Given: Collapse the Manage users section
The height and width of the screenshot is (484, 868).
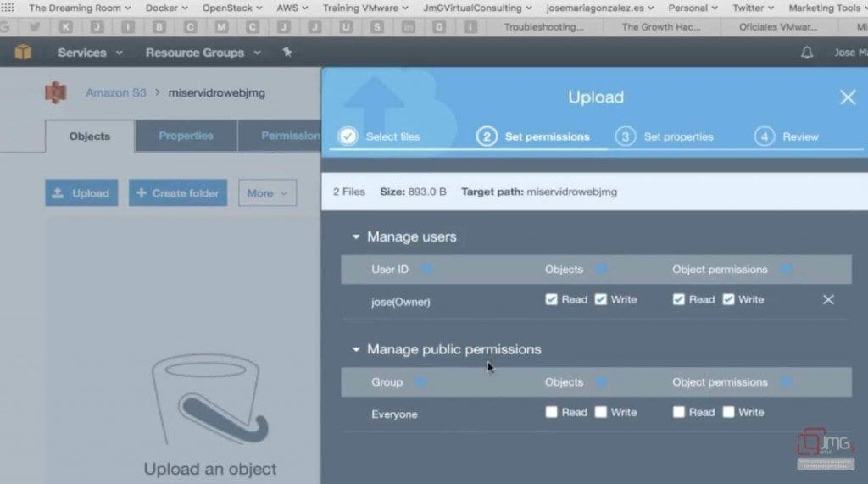Looking at the screenshot, I should [x=356, y=237].
